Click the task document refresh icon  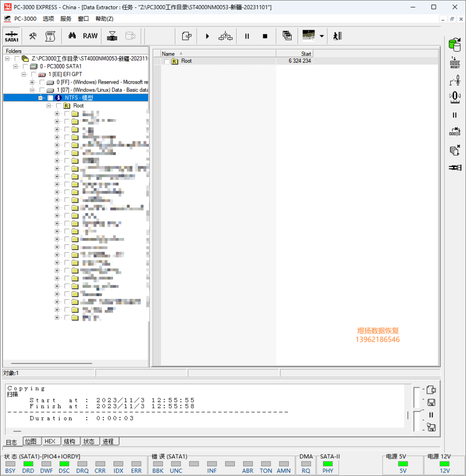(x=186, y=36)
